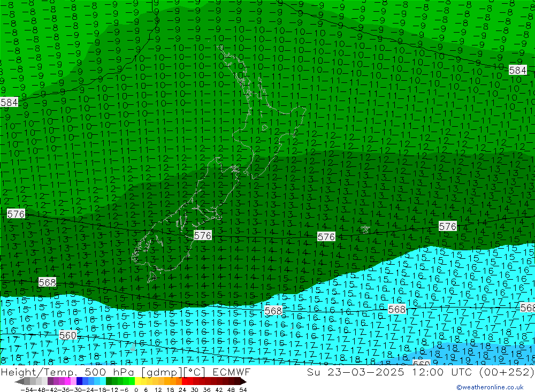Viewport: 535px width, 392px height.
Task: Select the 576 contour label at the left edge
Action: coord(16,214)
